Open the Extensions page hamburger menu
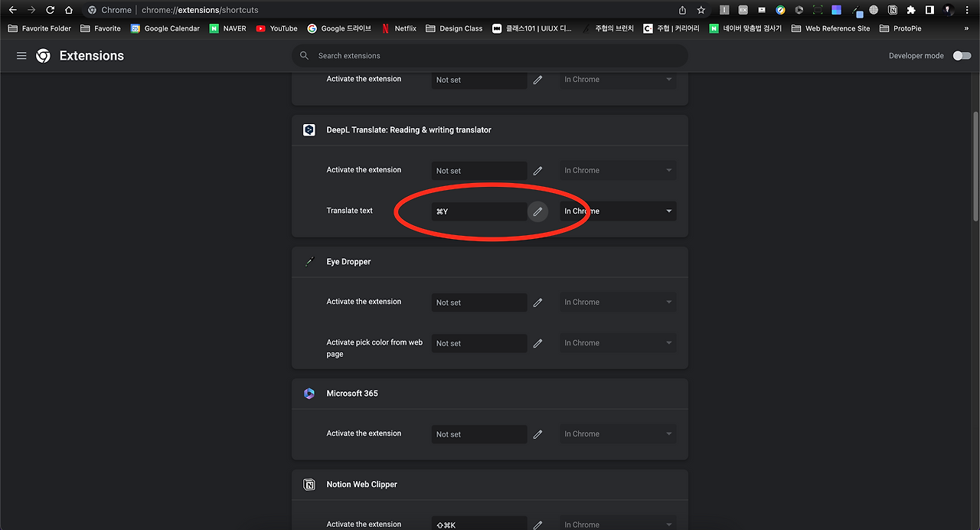Image resolution: width=980 pixels, height=530 pixels. tap(21, 56)
